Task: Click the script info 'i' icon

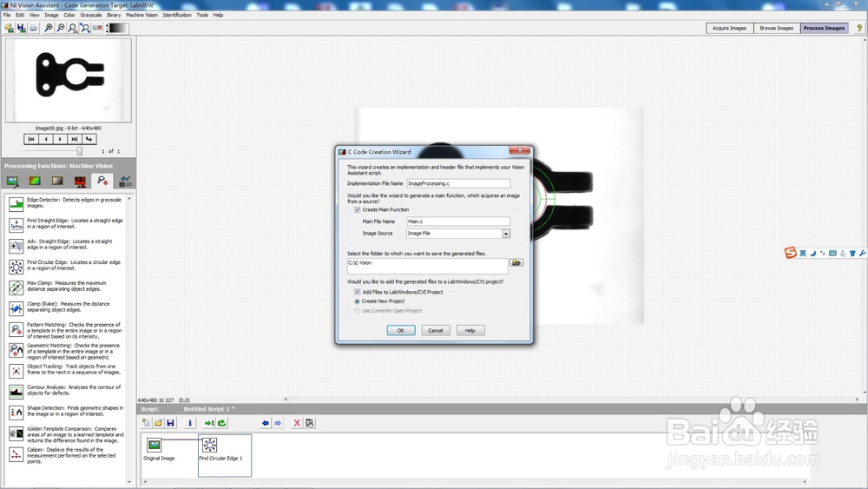Action: coord(190,423)
